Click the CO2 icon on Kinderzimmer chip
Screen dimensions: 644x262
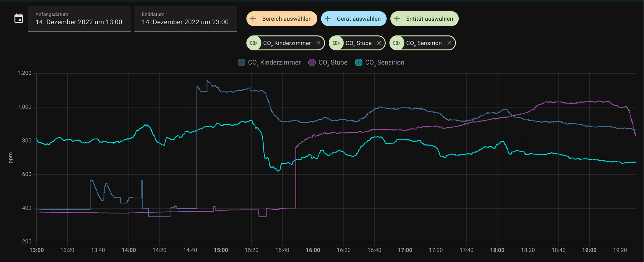pos(254,43)
